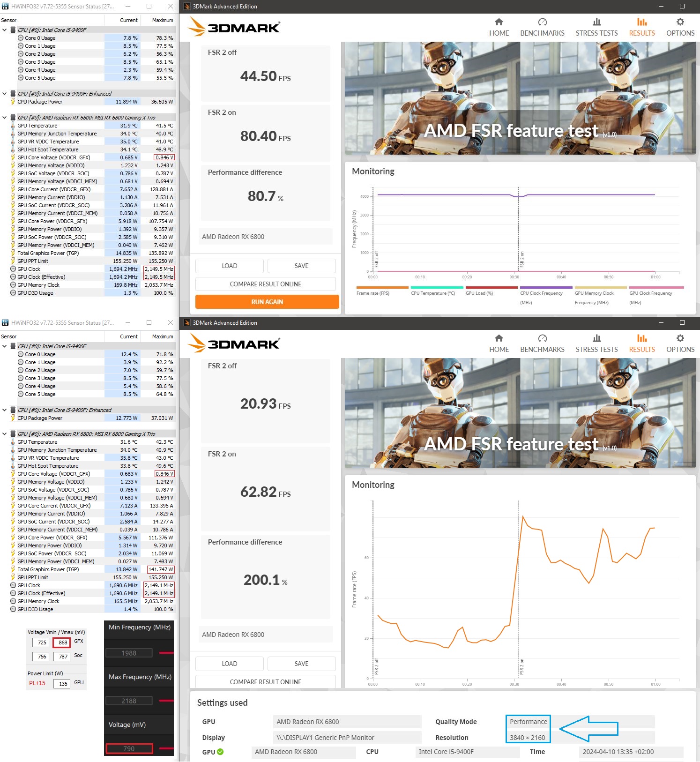Image resolution: width=700 pixels, height=762 pixels.
Task: Click clock icon of GPU D3D Usage row at 1.3 %
Action: click(13, 293)
